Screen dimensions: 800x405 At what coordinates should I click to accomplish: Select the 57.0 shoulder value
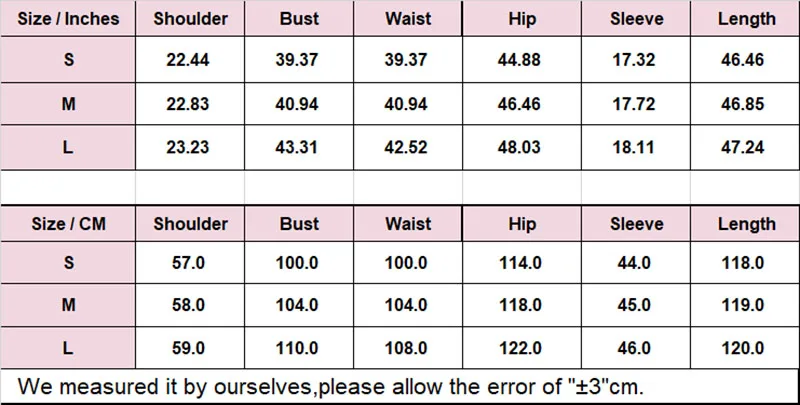click(188, 263)
